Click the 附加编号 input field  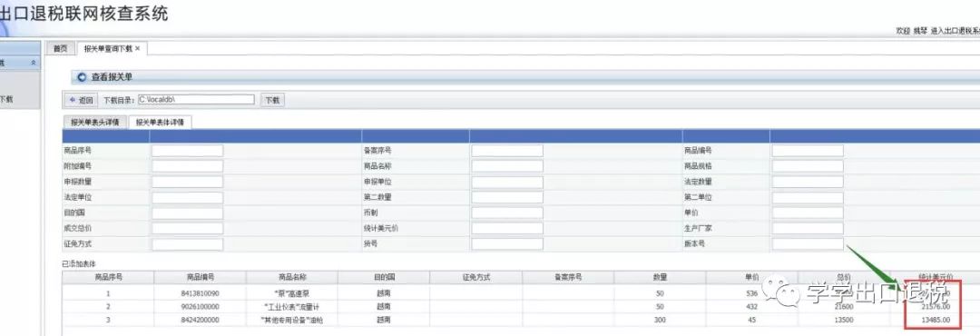[x=187, y=166]
